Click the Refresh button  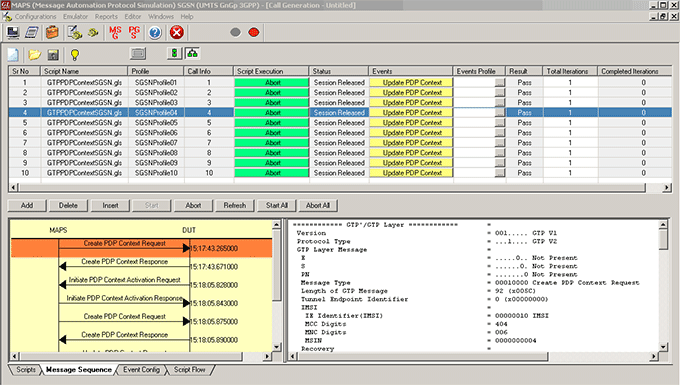pyautogui.click(x=235, y=206)
